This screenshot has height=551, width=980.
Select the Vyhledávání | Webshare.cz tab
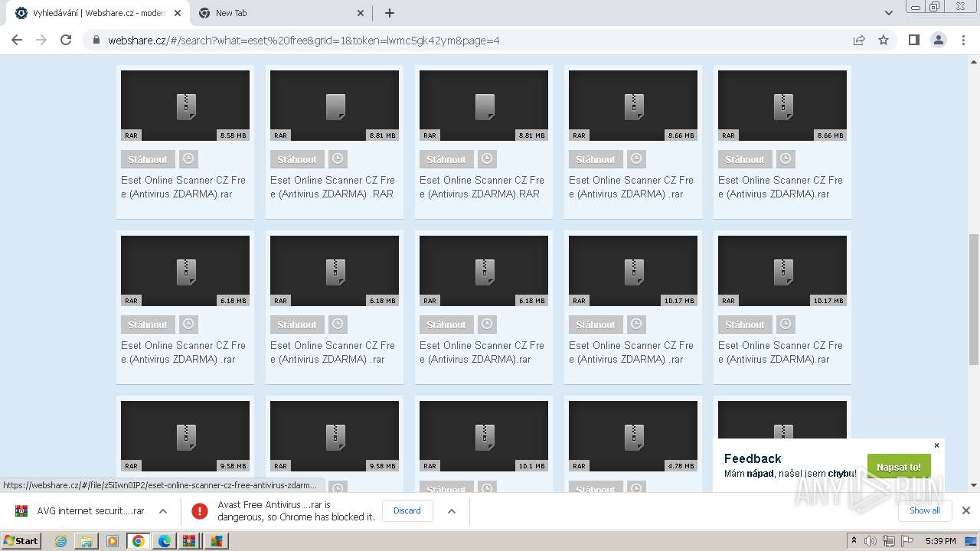[x=98, y=13]
